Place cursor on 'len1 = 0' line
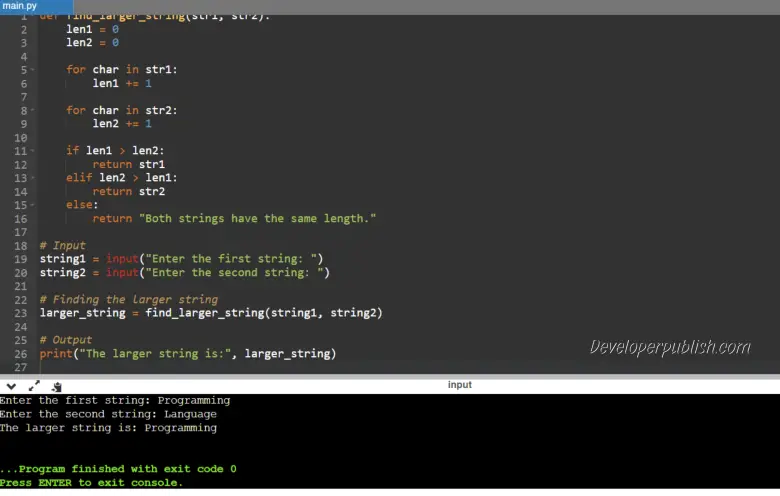 coord(92,30)
